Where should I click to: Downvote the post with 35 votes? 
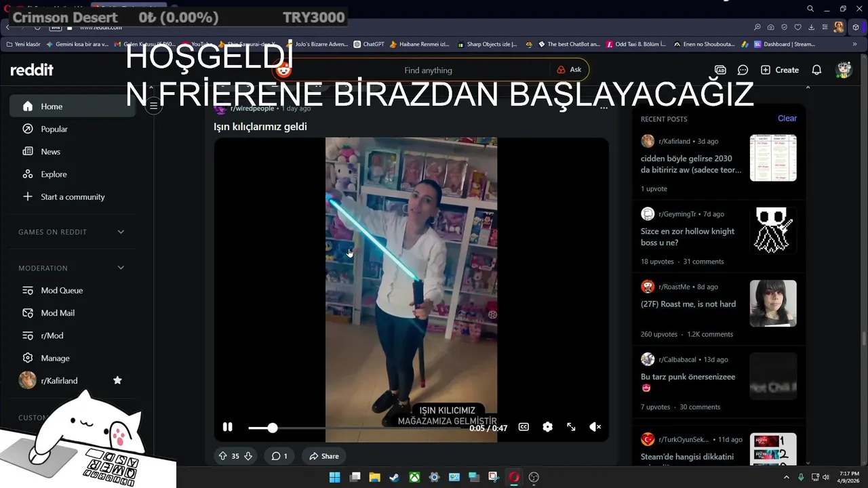pyautogui.click(x=248, y=456)
